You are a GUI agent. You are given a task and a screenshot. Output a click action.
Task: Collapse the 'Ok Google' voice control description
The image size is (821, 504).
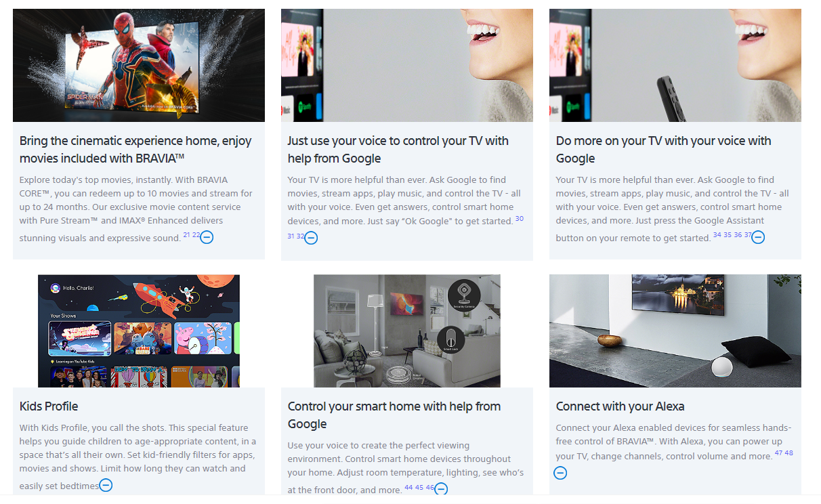click(311, 238)
